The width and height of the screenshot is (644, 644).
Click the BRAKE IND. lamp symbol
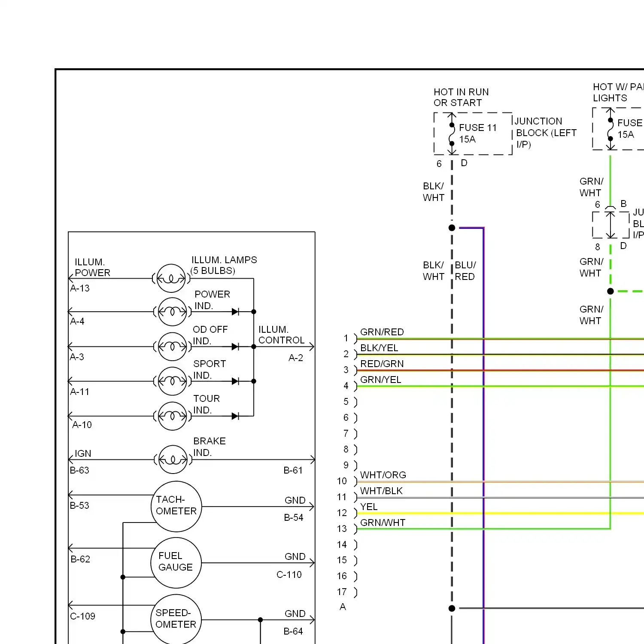(x=173, y=459)
